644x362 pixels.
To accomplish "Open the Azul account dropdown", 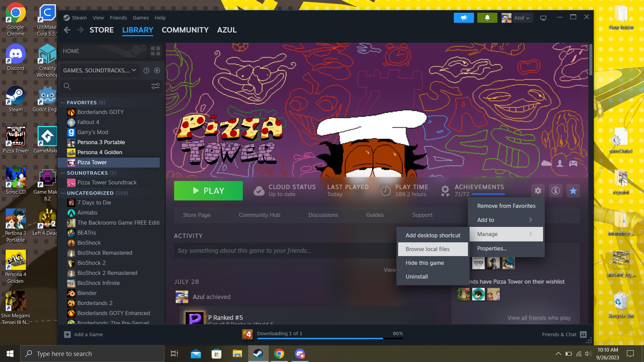I will pyautogui.click(x=517, y=17).
